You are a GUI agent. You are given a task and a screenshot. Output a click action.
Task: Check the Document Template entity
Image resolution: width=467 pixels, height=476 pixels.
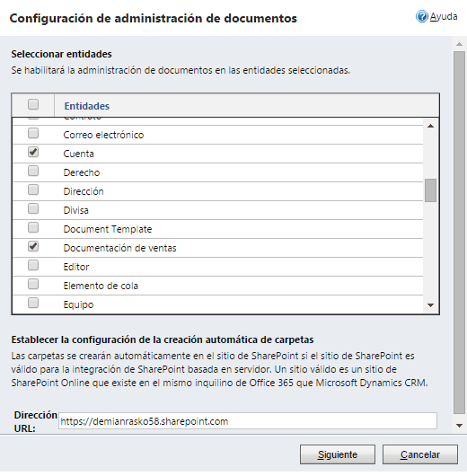tap(33, 227)
